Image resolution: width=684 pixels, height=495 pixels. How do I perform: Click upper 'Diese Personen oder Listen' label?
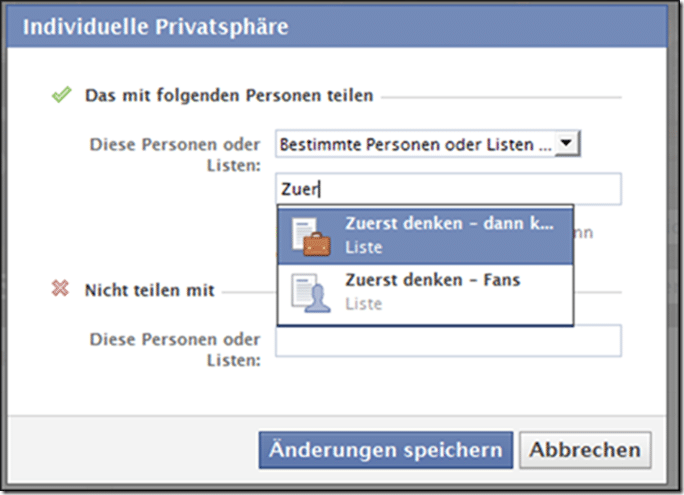coord(175,155)
